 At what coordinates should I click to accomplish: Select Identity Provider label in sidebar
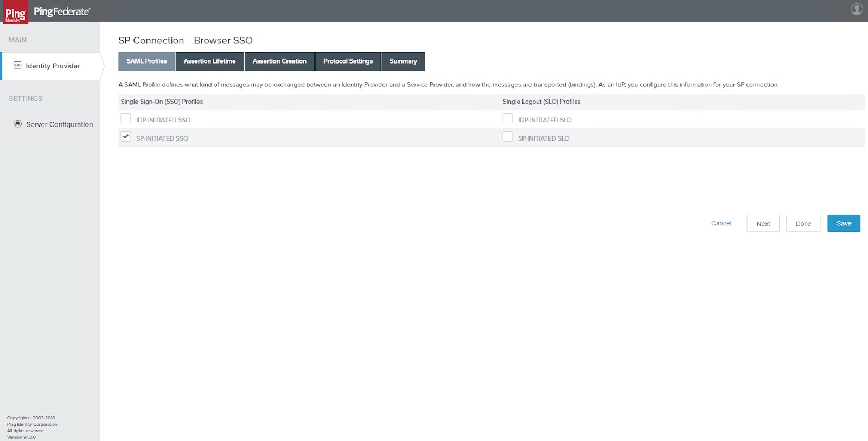(53, 66)
